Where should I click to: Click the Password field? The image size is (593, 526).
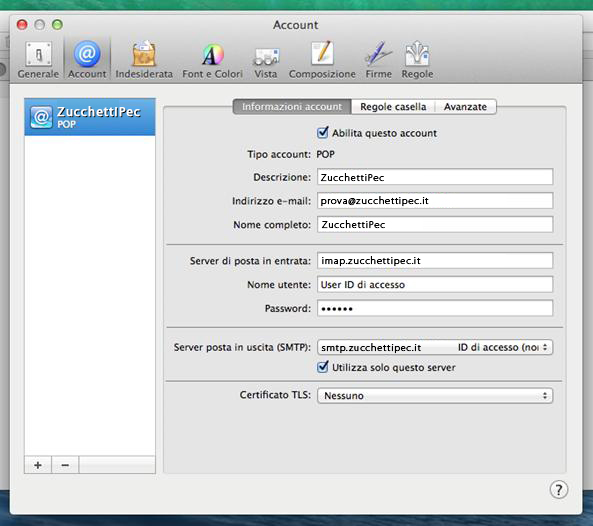pos(435,308)
